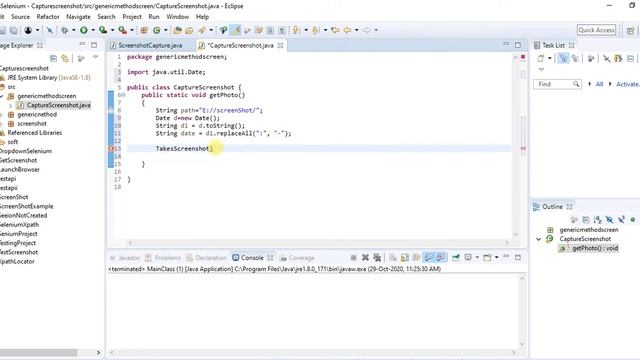640x360 pixels.
Task: Click the Next Annotation icon in toolbar
Action: click(296, 30)
